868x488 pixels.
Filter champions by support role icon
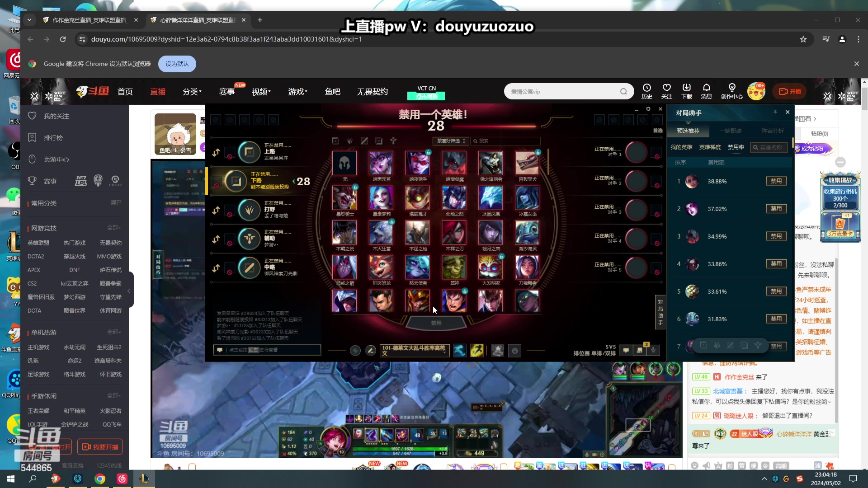(x=393, y=141)
